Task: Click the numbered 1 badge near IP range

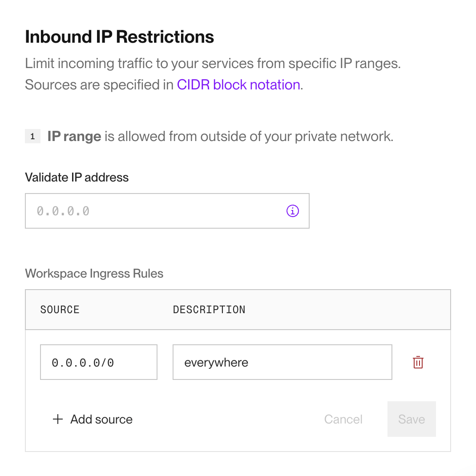Action: tap(32, 136)
